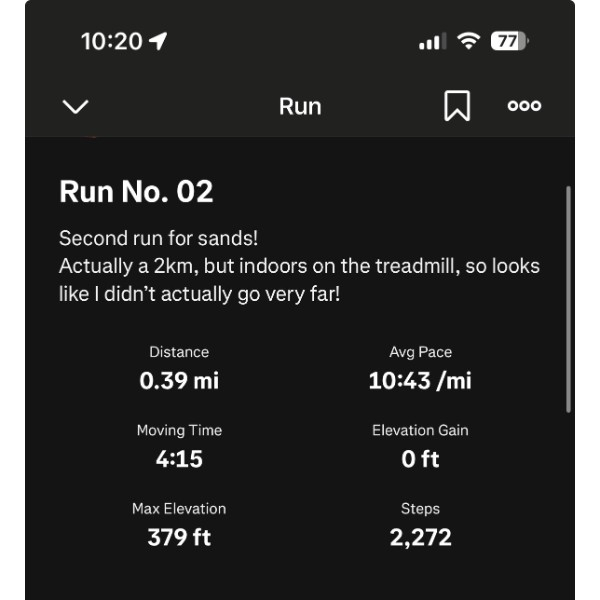
Task: Tap the Wi-Fi status icon
Action: 467,41
